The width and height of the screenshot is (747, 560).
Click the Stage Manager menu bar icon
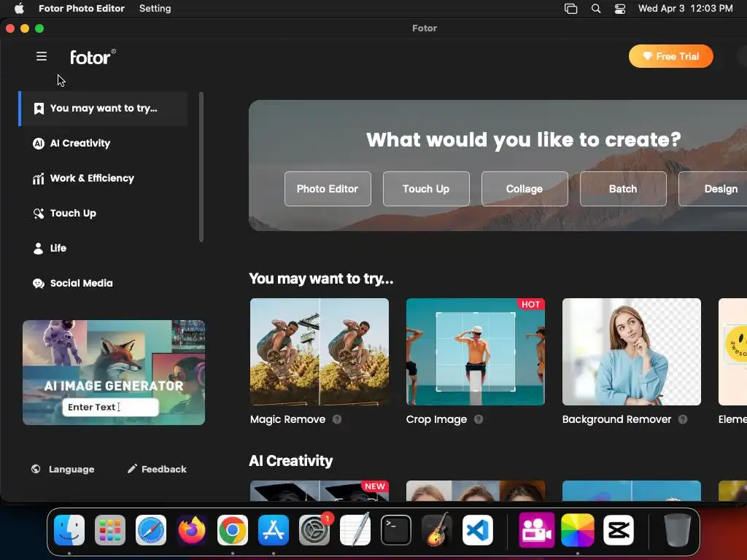tap(570, 9)
